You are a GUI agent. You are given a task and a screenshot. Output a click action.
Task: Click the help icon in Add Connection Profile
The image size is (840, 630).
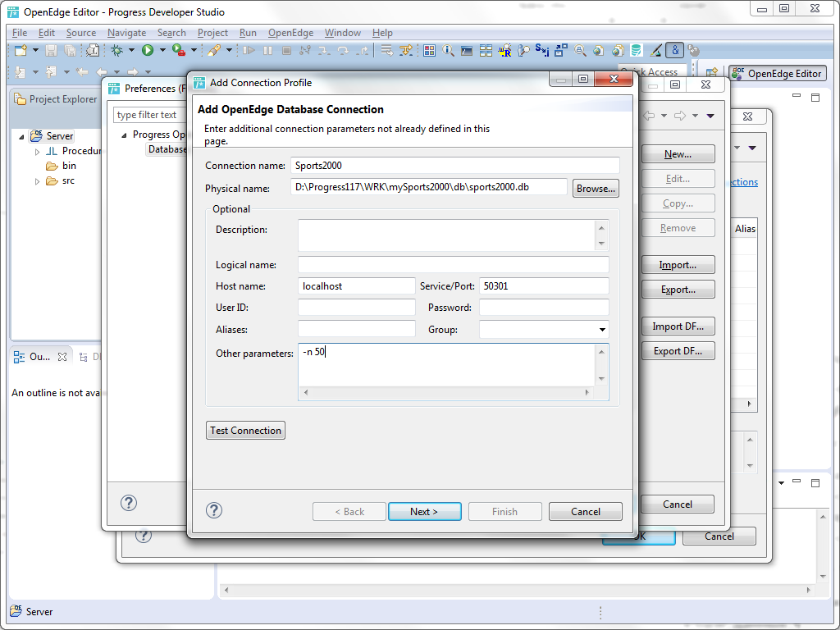[214, 510]
